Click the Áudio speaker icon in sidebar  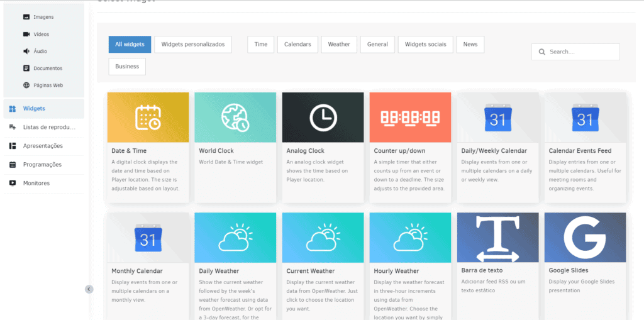click(26, 52)
